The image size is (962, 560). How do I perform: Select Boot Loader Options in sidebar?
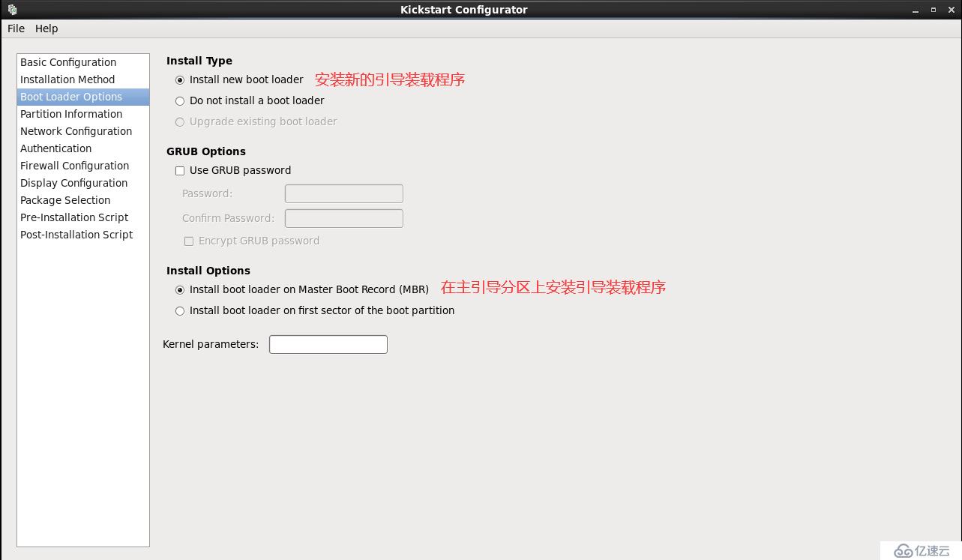(83, 97)
